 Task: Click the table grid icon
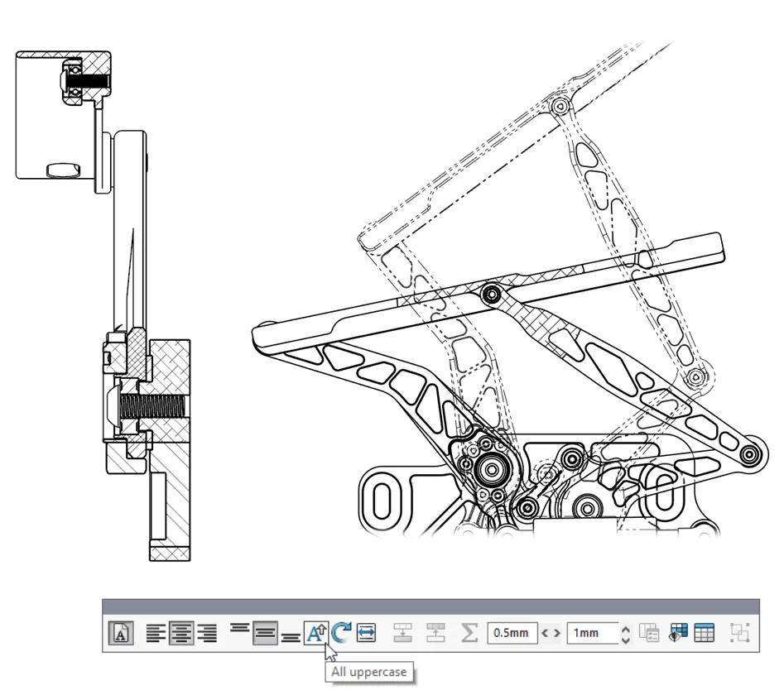coord(705,634)
